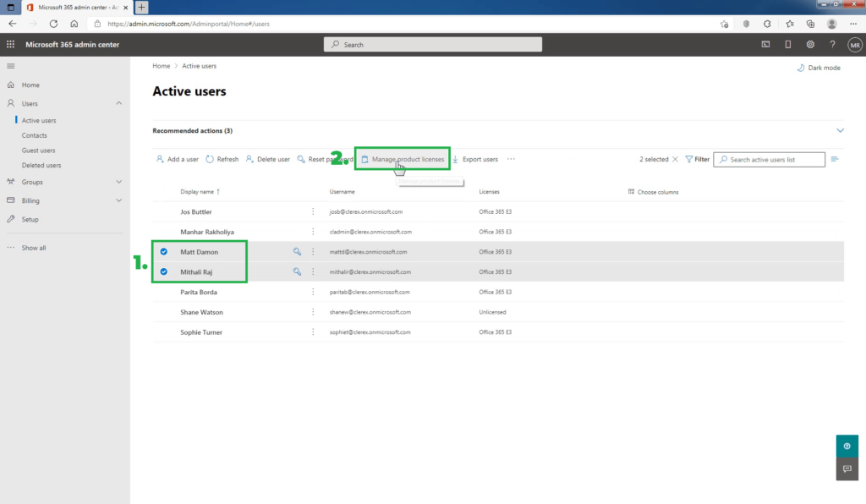This screenshot has height=504, width=866.
Task: Open more options for Manhar Rakholiya
Action: coord(313,232)
